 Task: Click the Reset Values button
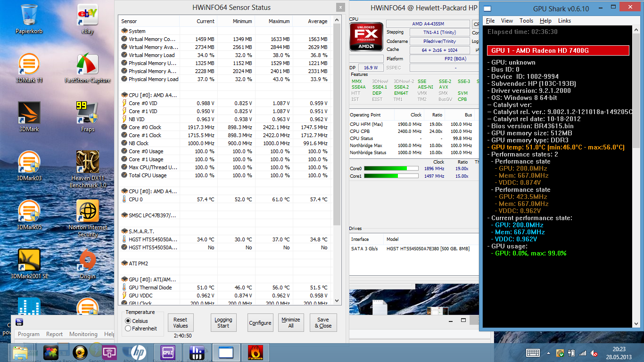(x=180, y=323)
